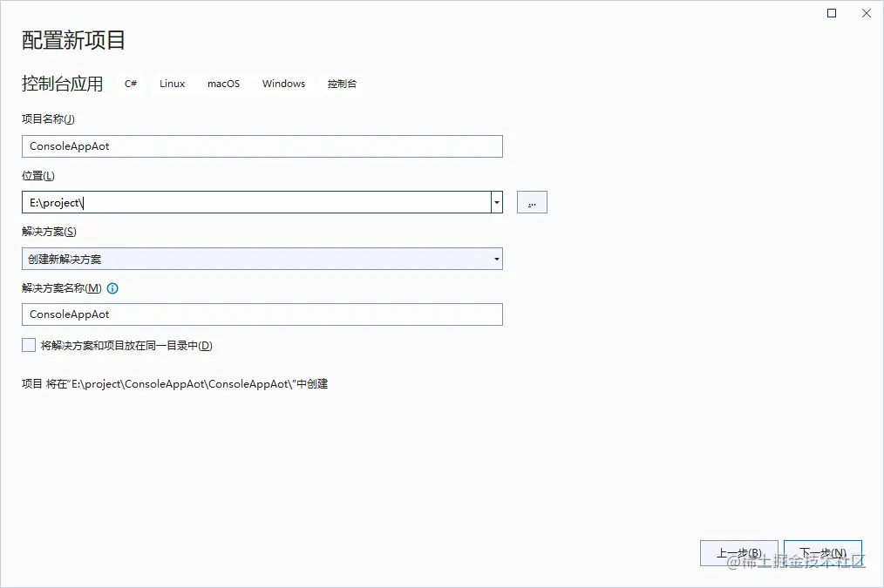Click the 项目名称(J) label
The width and height of the screenshot is (884, 588).
(x=48, y=118)
